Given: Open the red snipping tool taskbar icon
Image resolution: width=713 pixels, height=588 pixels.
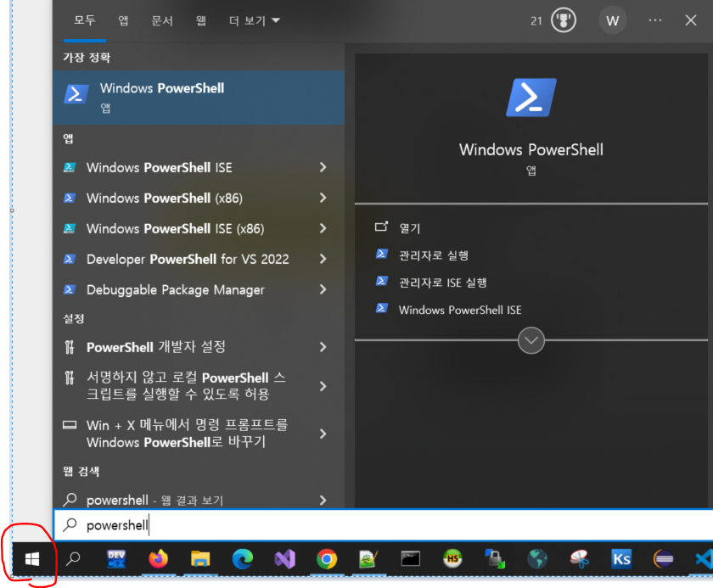Looking at the screenshot, I should tap(579, 559).
